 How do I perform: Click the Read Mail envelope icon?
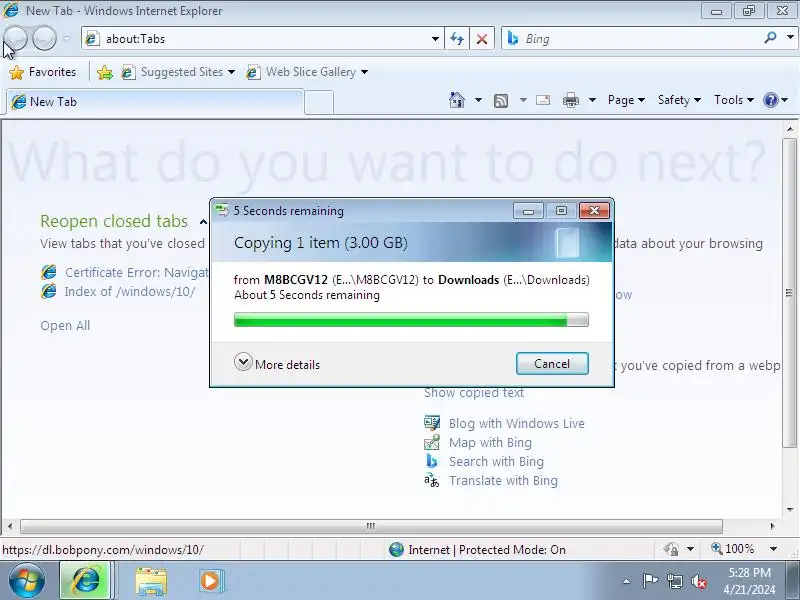[x=543, y=100]
